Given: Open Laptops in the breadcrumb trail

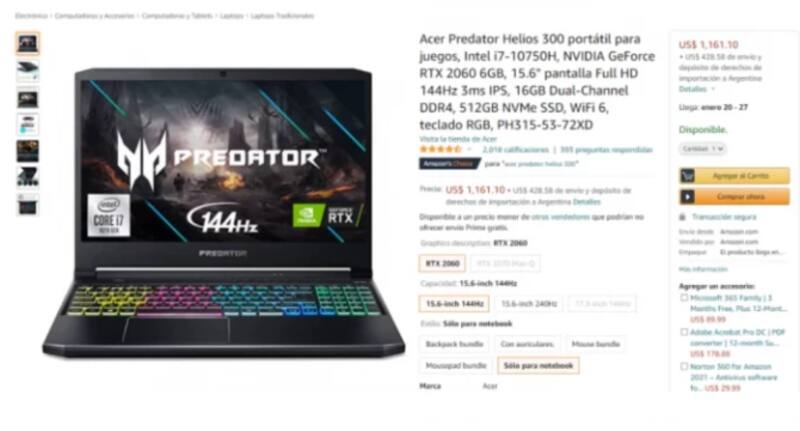Looking at the screenshot, I should point(232,16).
